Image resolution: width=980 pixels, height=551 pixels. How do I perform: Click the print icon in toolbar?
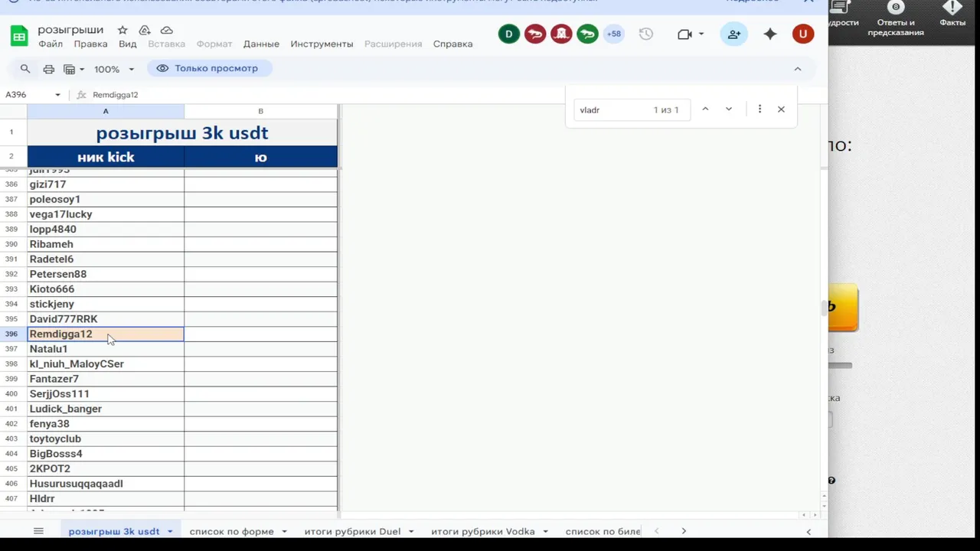(x=49, y=69)
